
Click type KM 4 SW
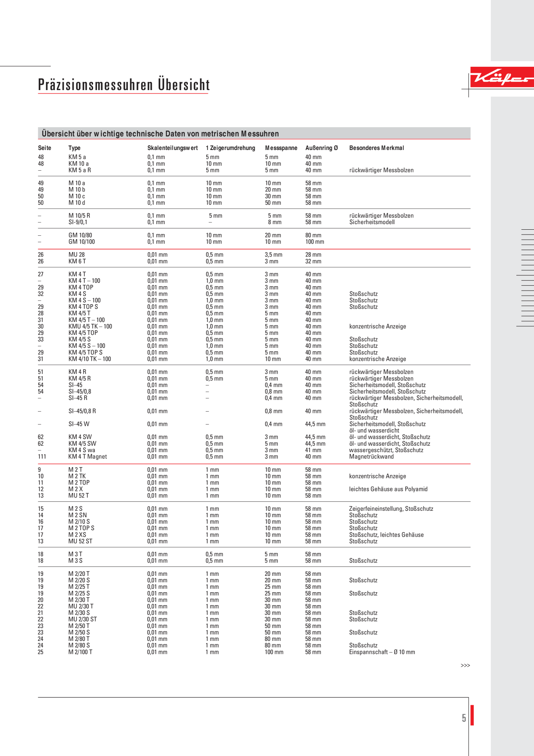point(80,437)
